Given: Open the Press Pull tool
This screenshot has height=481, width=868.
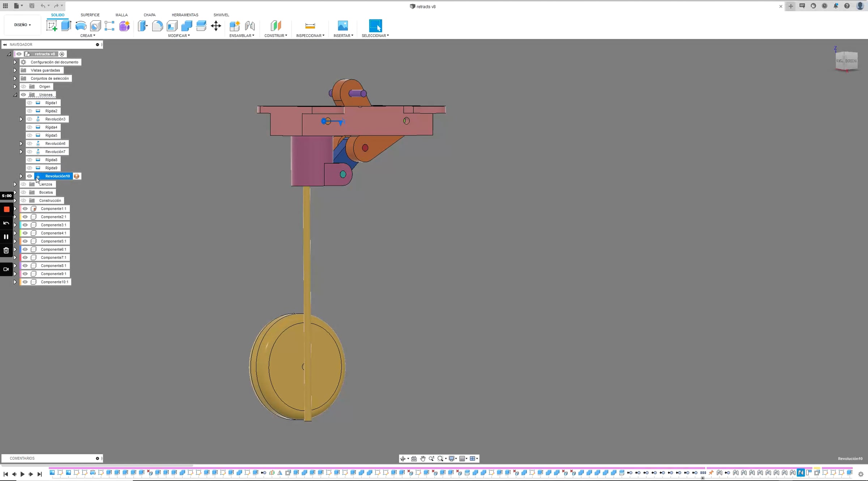Looking at the screenshot, I should pos(143,26).
